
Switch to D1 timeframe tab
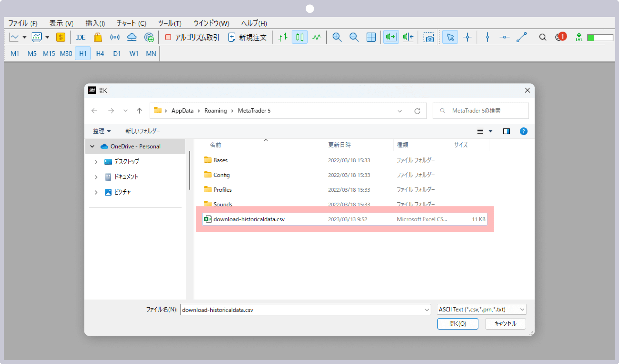point(116,53)
